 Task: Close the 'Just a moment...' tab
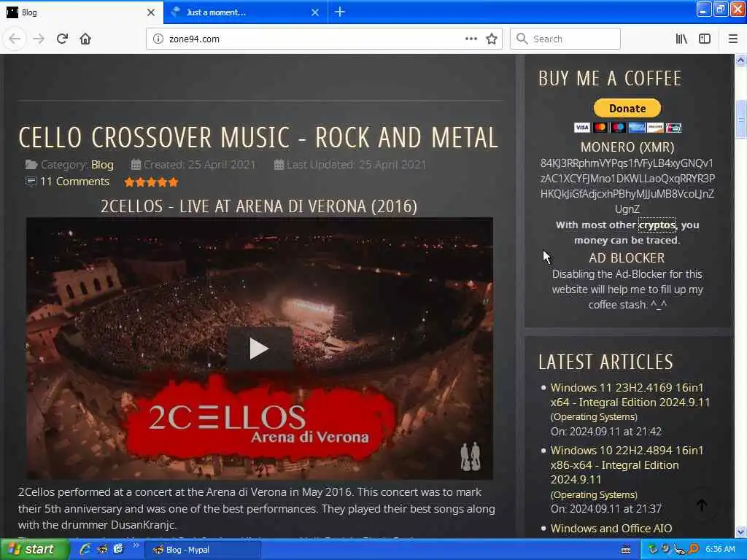(x=315, y=12)
